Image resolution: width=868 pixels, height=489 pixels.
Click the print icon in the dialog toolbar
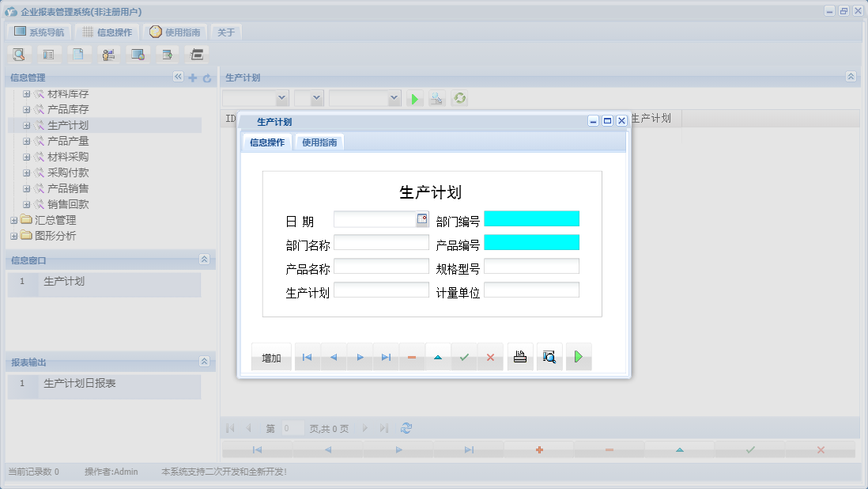click(x=519, y=357)
